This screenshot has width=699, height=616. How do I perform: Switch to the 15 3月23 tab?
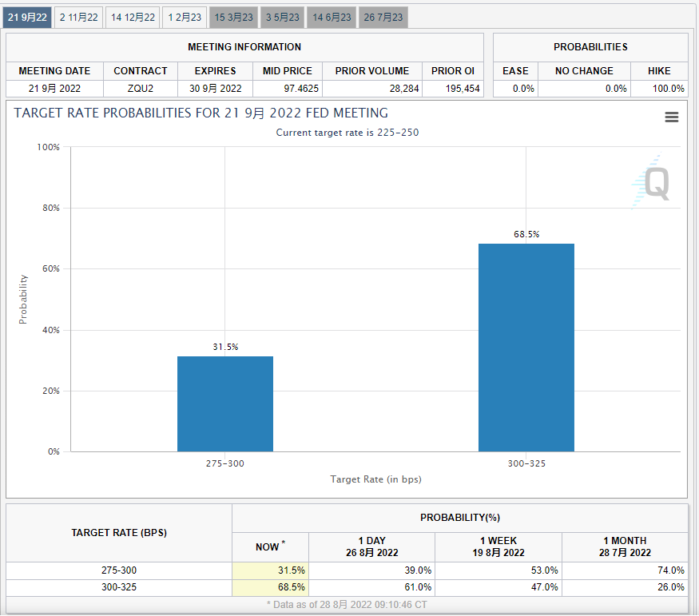(234, 17)
